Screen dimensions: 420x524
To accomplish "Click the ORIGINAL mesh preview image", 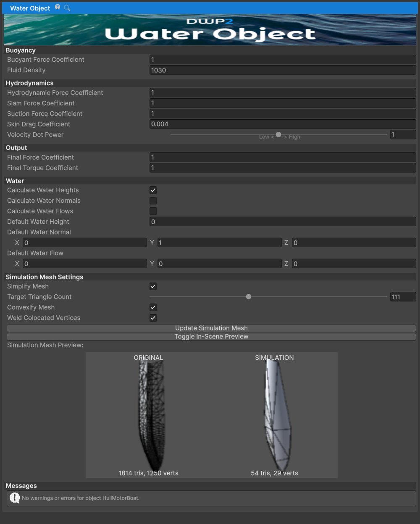I will click(149, 415).
